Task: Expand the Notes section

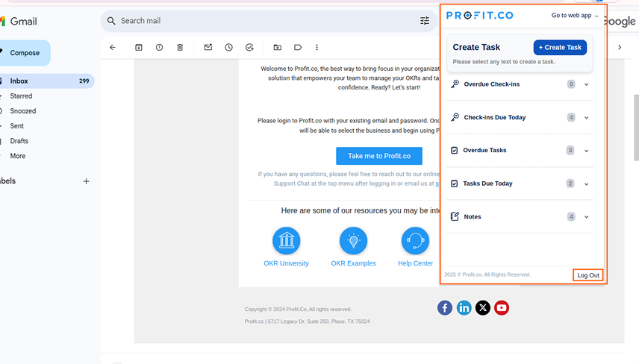Action: [x=587, y=217]
